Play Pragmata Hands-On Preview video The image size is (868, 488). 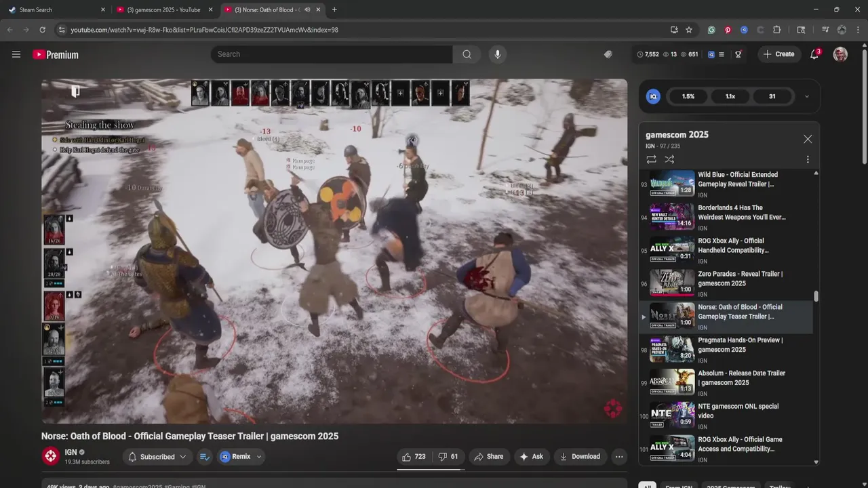pyautogui.click(x=726, y=350)
